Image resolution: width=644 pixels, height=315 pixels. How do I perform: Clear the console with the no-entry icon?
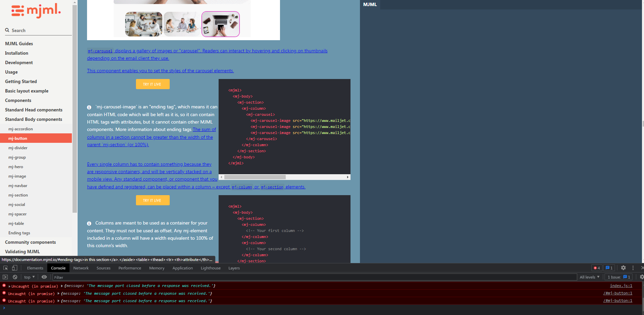point(15,277)
